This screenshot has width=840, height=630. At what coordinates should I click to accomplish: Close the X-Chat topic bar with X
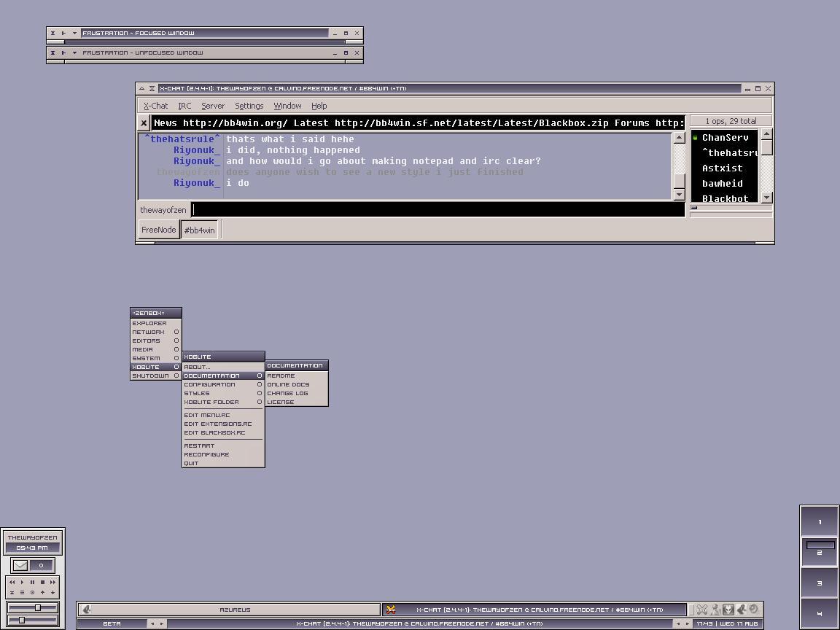[144, 123]
